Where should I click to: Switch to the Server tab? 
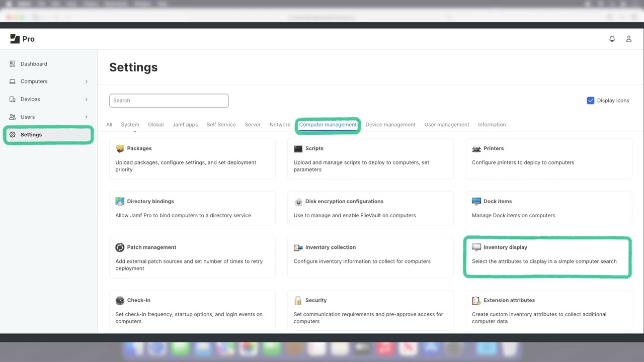tap(253, 125)
